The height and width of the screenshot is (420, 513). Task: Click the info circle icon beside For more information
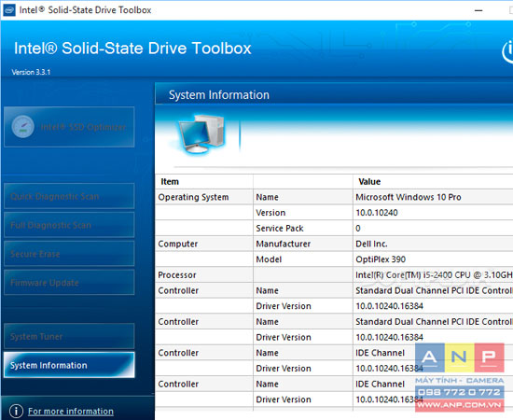click(16, 412)
